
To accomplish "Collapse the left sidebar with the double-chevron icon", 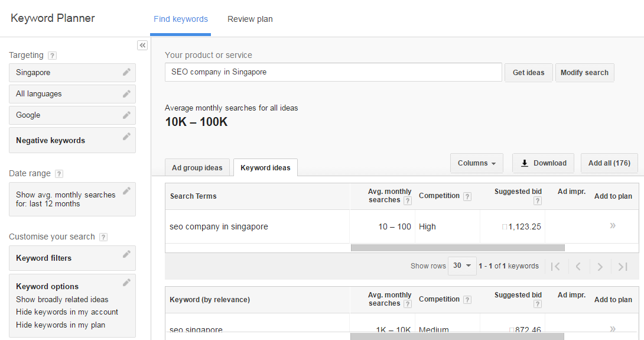I will [x=142, y=45].
